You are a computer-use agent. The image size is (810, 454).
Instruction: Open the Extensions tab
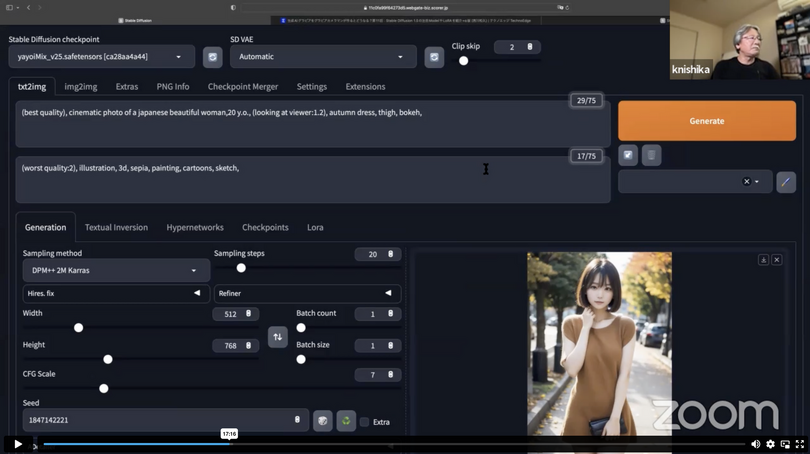coord(365,87)
